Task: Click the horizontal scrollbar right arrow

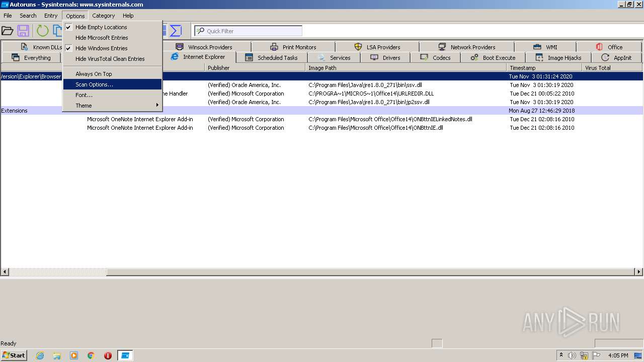Action: click(639, 272)
